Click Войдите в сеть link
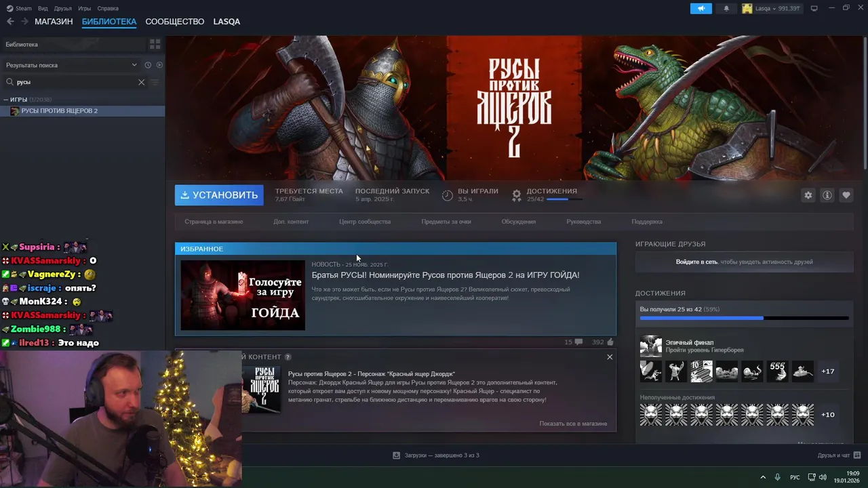Screen dimensions: 868x488 point(696,262)
